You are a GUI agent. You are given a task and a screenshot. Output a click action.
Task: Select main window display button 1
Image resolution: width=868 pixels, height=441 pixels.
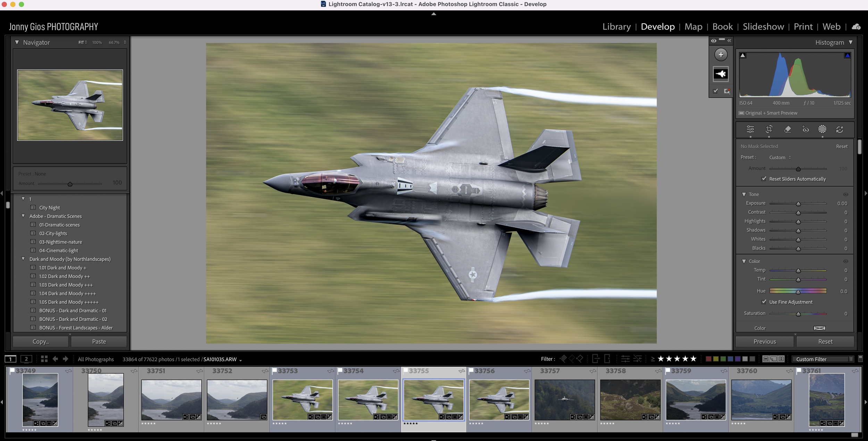(10, 359)
